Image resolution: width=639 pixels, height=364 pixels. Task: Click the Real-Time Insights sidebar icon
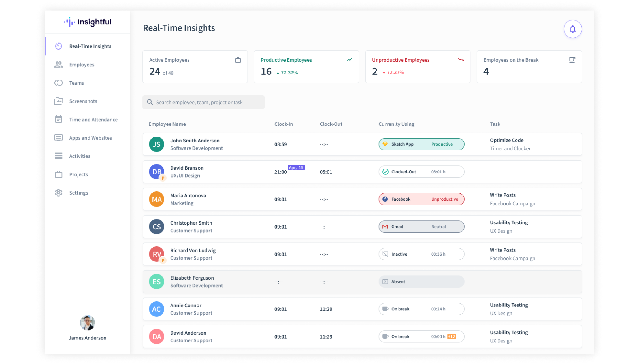click(x=59, y=46)
